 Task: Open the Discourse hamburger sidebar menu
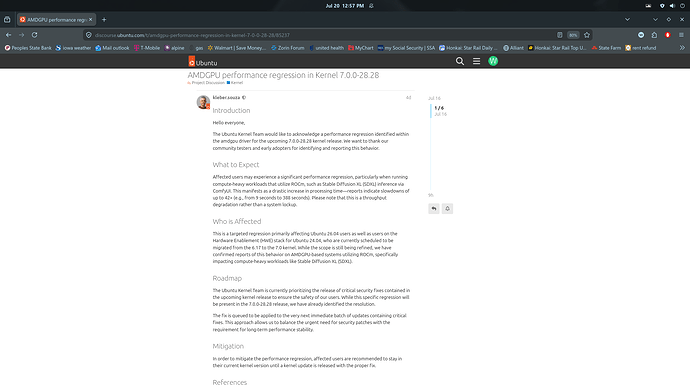pyautogui.click(x=476, y=61)
